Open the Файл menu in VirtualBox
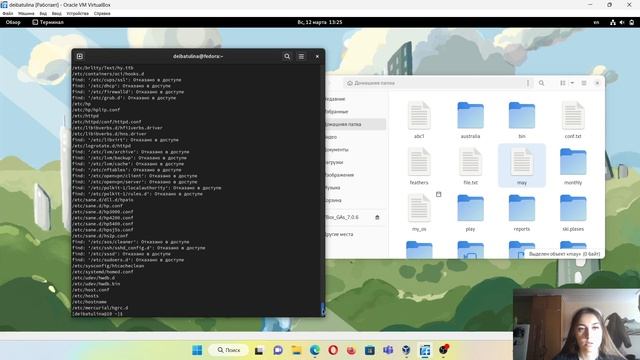Image resolution: width=640 pixels, height=360 pixels. (x=7, y=13)
